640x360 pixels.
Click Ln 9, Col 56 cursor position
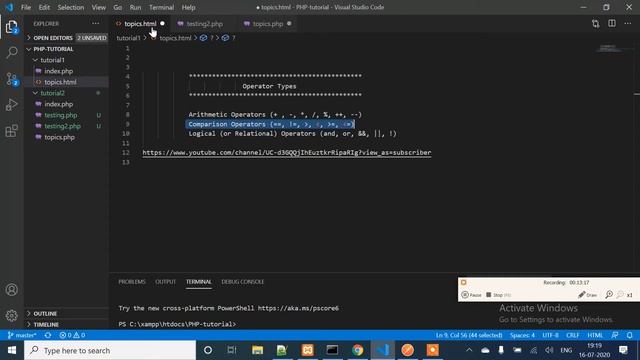pyautogui.click(x=469, y=335)
